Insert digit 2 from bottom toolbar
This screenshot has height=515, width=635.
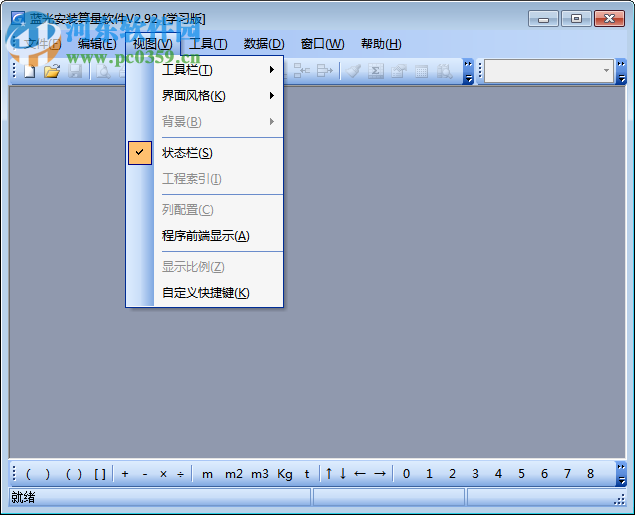click(452, 474)
